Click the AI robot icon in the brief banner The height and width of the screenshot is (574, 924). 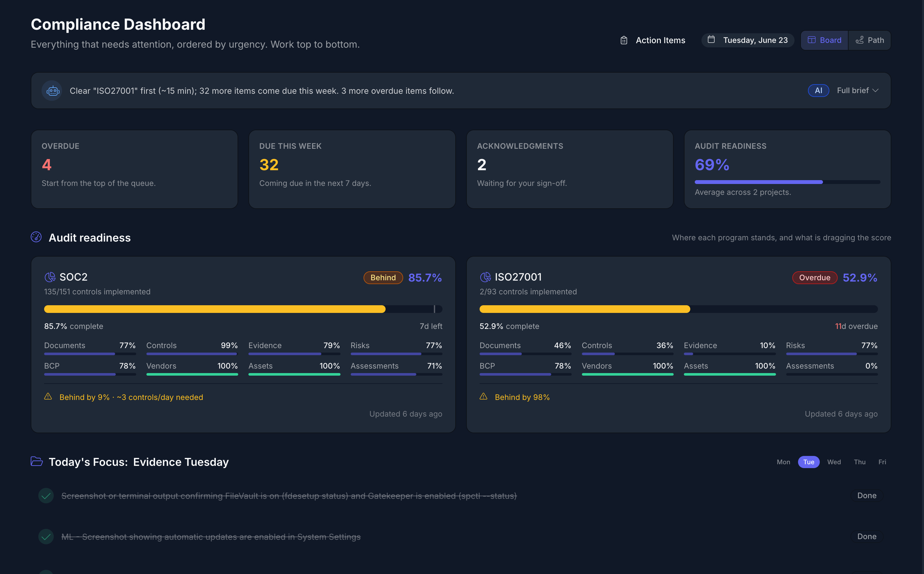pos(53,91)
